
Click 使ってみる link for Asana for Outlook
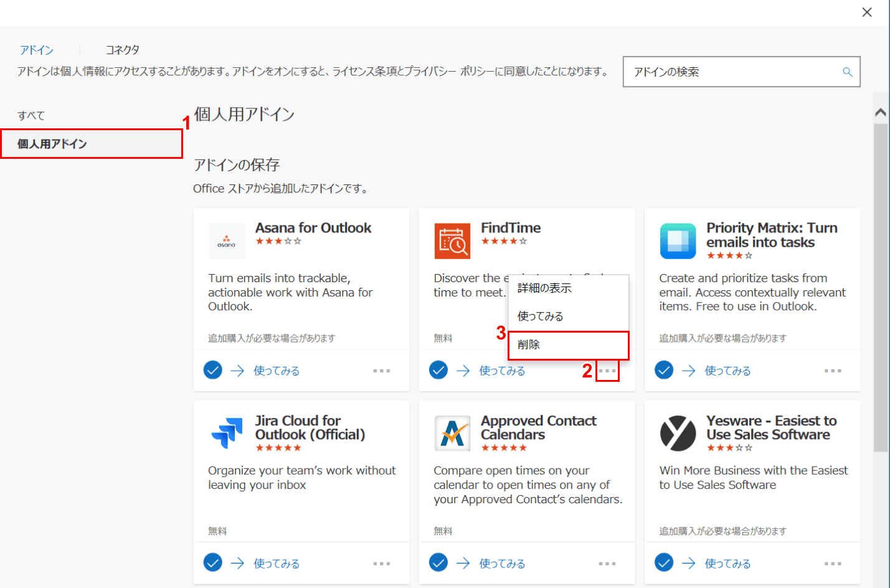coord(277,371)
